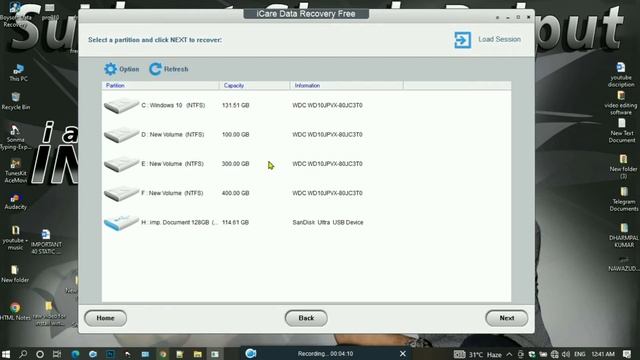Open Microsoft Edge from the taskbar
The width and height of the screenshot is (640, 360).
76,354
